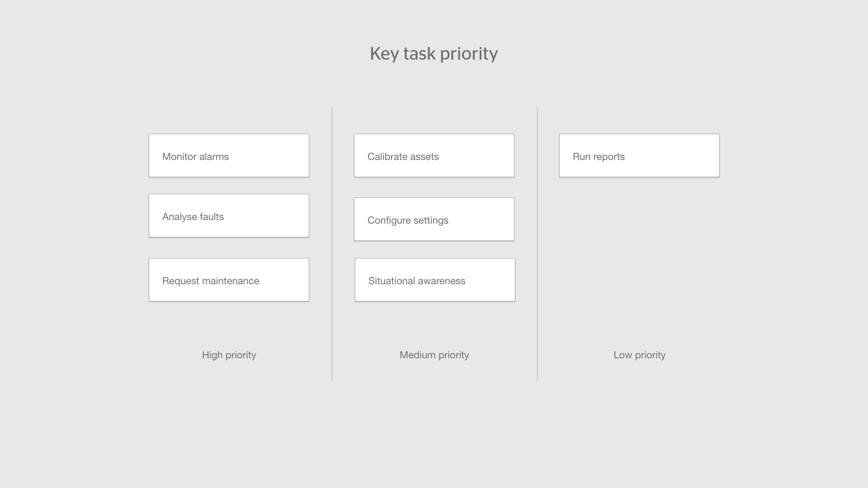Select the Analyse faults card
This screenshot has width=868, height=488.
coord(229,216)
